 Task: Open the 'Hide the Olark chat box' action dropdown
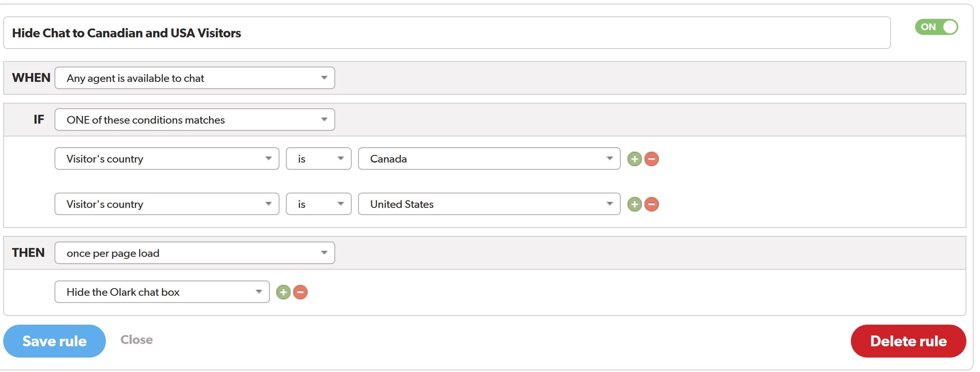[x=162, y=292]
